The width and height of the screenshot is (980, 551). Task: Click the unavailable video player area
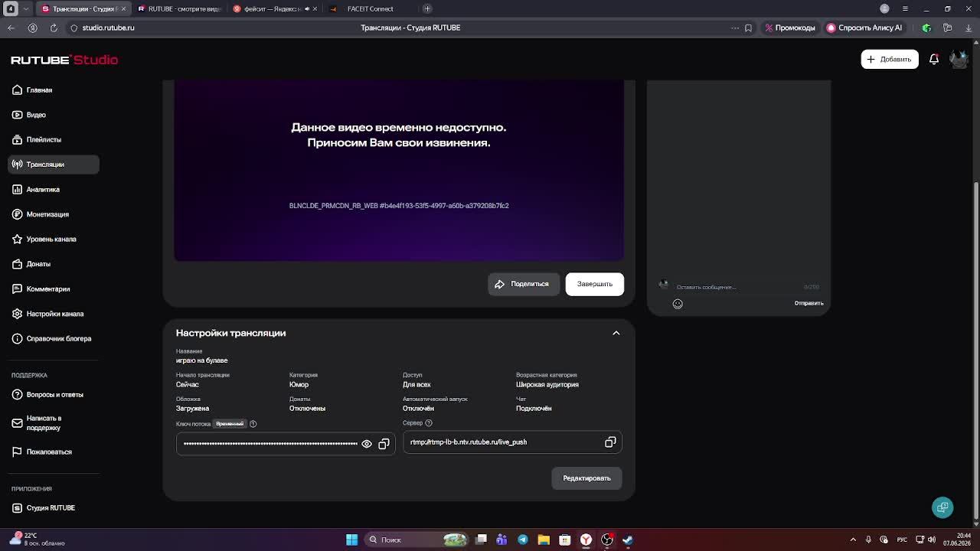[x=399, y=170]
